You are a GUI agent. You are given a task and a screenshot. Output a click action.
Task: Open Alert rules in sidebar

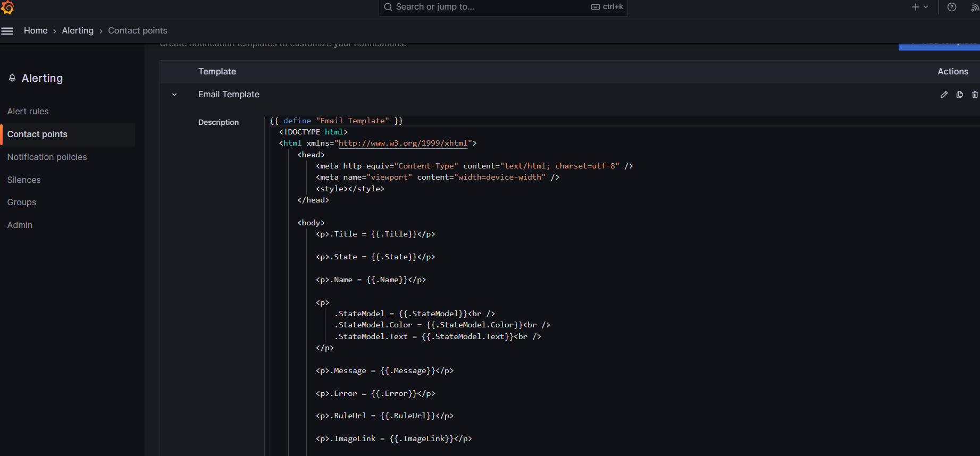click(28, 111)
